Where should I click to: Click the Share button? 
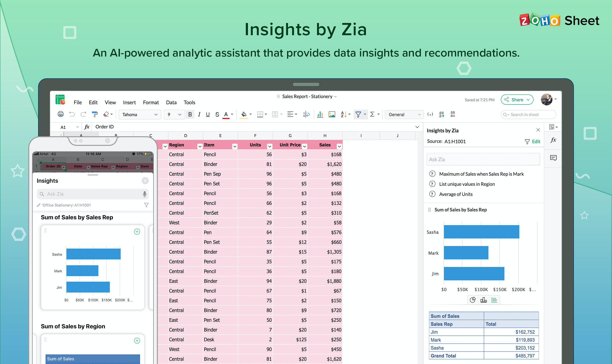(x=517, y=100)
